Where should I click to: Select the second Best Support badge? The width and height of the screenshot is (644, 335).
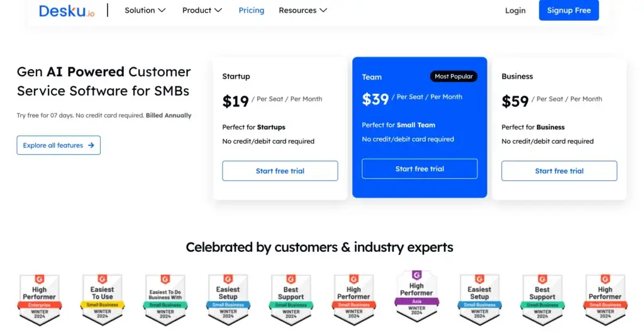pyautogui.click(x=542, y=300)
